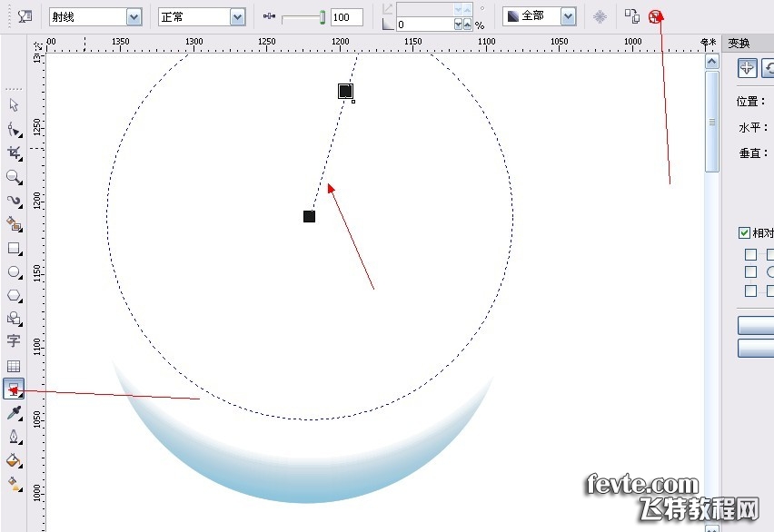774x532 pixels.
Task: Select the Ellipse tool
Action: click(x=14, y=272)
